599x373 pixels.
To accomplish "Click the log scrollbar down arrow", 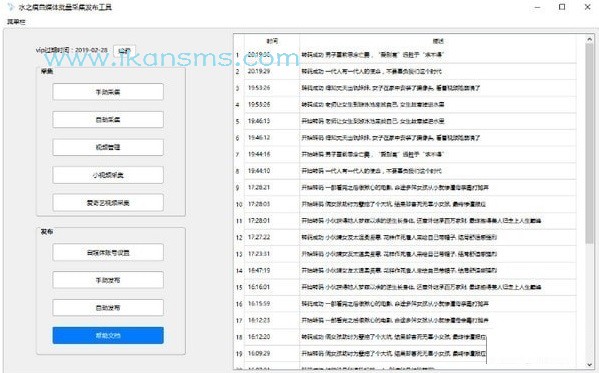I will (589, 365).
